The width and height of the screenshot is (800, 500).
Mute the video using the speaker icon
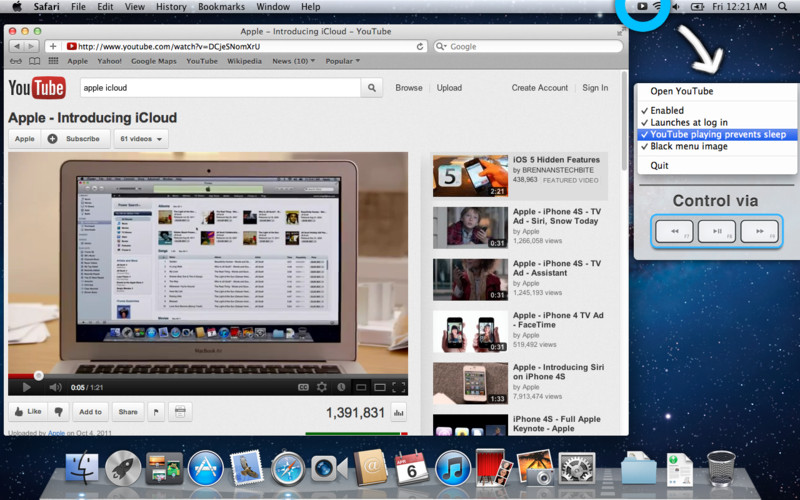click(55, 387)
